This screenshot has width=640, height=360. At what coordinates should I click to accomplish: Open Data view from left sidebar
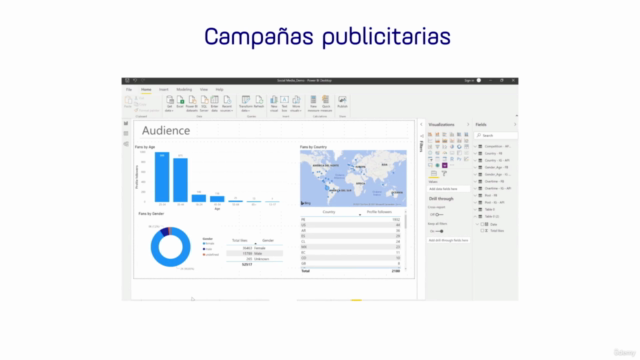[x=126, y=133]
